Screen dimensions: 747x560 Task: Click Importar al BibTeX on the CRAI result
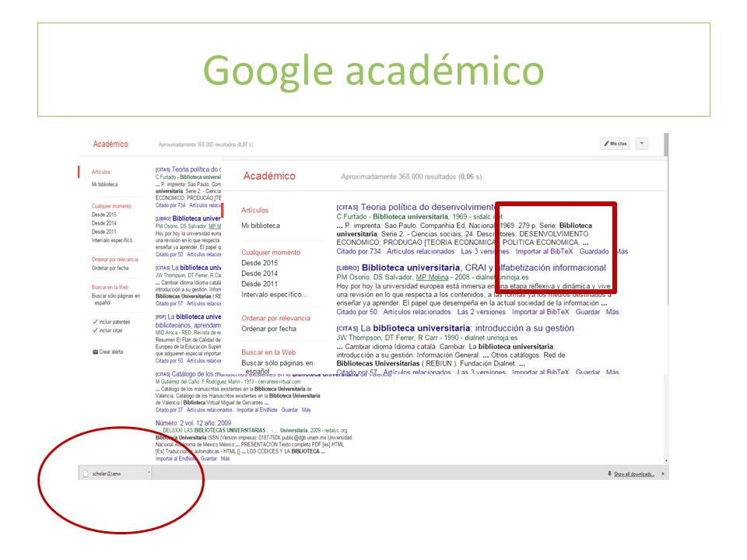541,312
